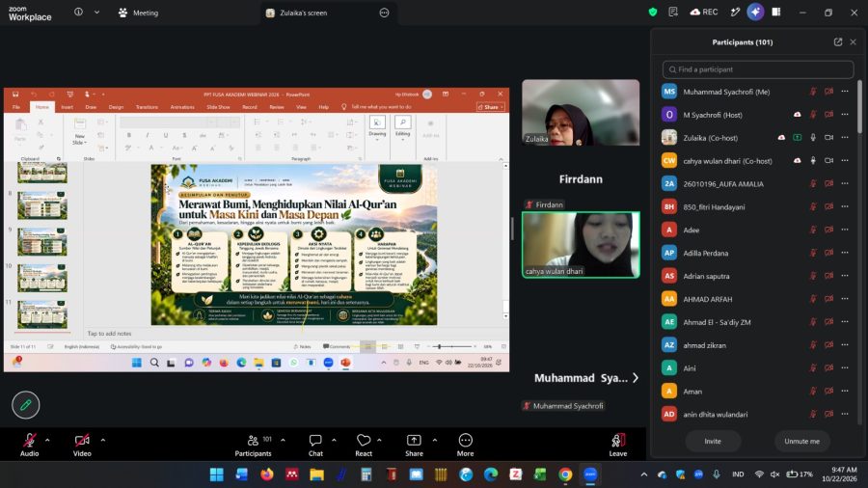Toggle the Video camera button
Viewport: 868px width, 488px height.
pos(82,446)
